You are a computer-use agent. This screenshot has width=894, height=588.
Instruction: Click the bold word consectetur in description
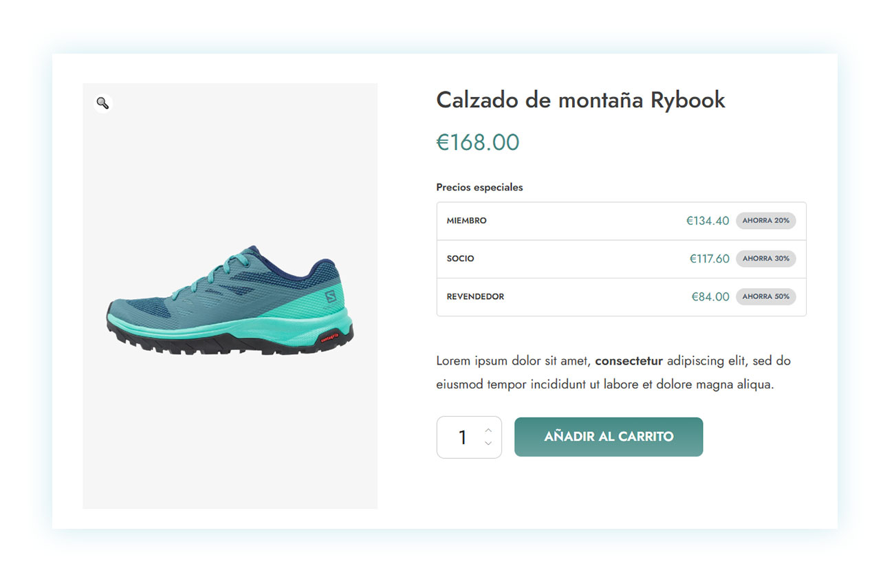(x=629, y=360)
